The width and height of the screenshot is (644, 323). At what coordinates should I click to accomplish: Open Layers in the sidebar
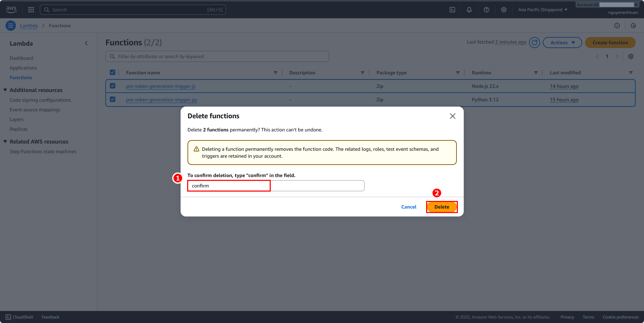click(x=17, y=119)
